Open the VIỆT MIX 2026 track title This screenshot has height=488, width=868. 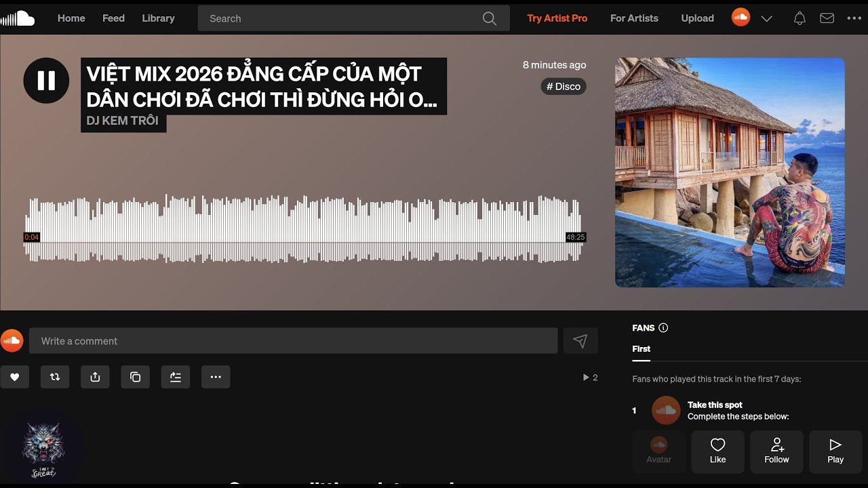(263, 86)
